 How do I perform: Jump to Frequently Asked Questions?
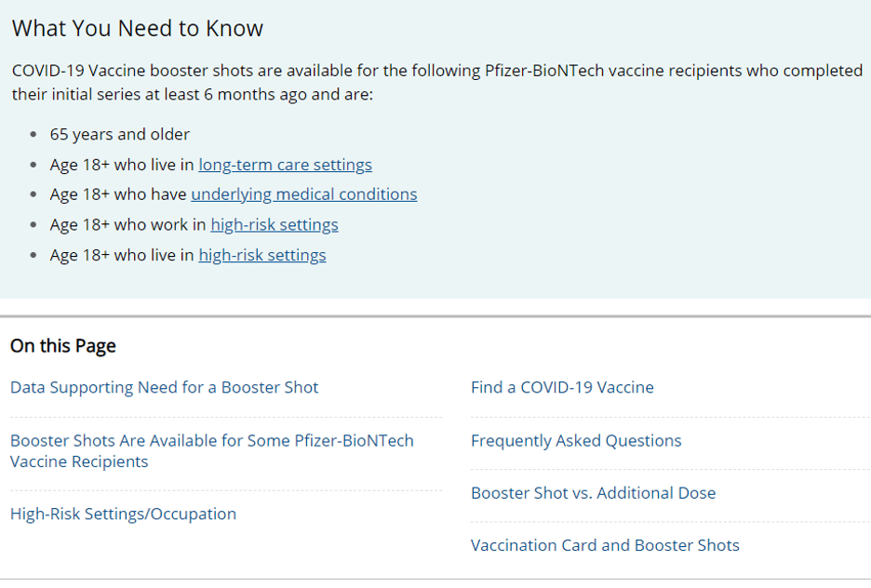click(x=576, y=440)
